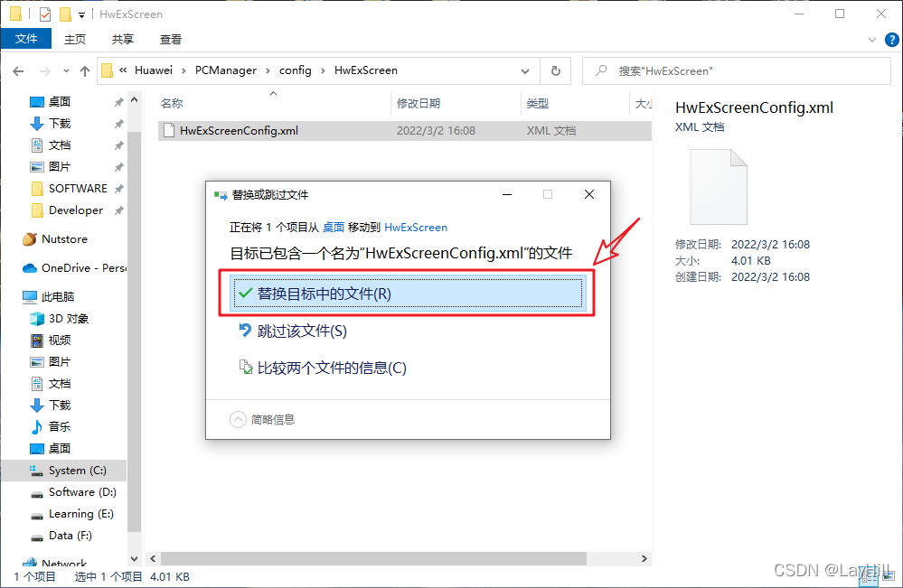The height and width of the screenshot is (588, 903).
Task: Open the Explorer window folder title icon
Action: point(15,14)
